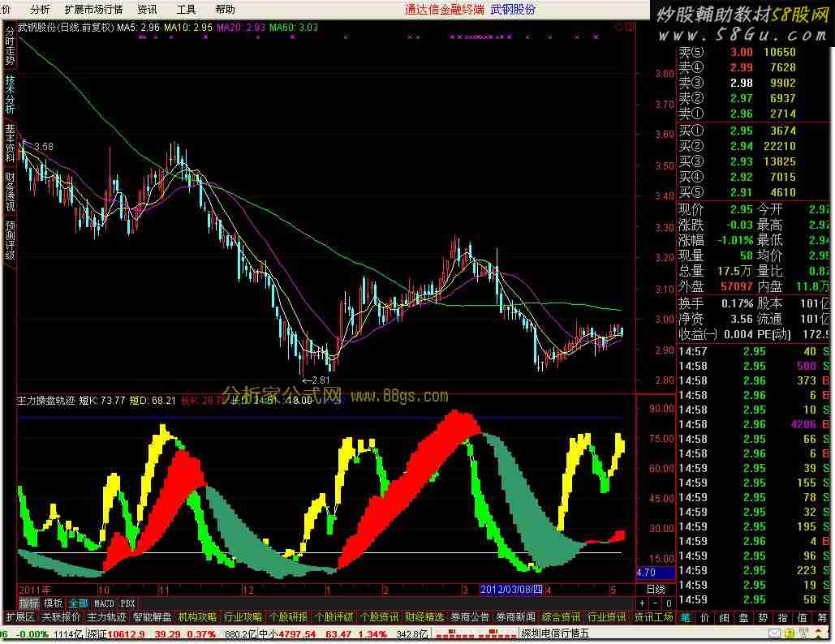Click the 势 trend tab icon
The image size is (835, 644).
763,617
